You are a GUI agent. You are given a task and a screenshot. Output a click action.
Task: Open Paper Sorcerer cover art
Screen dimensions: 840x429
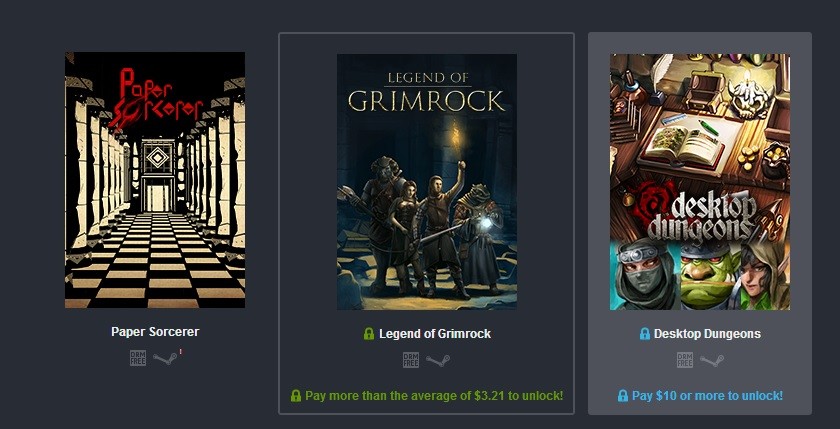pos(155,180)
